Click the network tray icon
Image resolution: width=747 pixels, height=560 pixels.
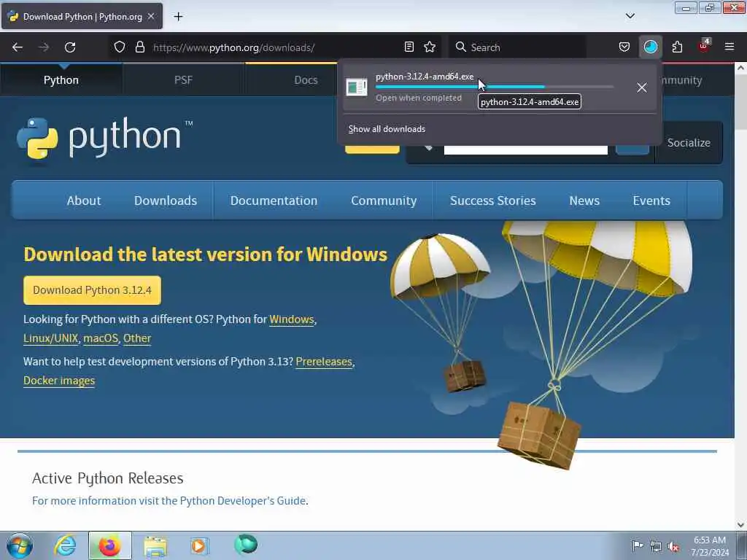(x=656, y=546)
